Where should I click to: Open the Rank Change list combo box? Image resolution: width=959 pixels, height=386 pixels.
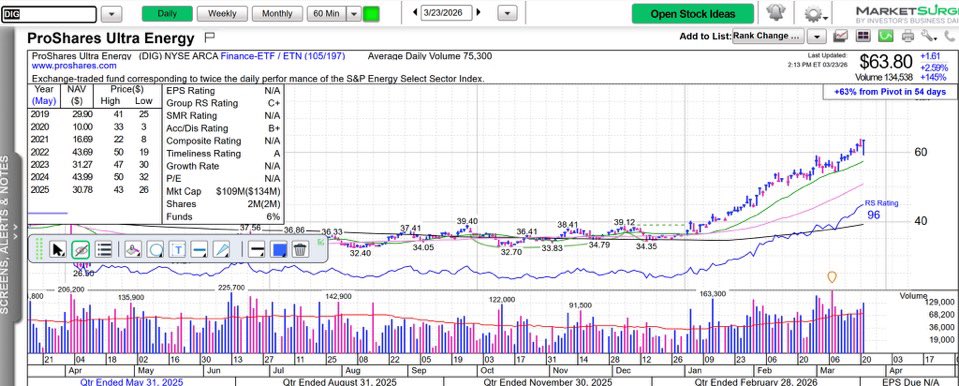tap(768, 36)
